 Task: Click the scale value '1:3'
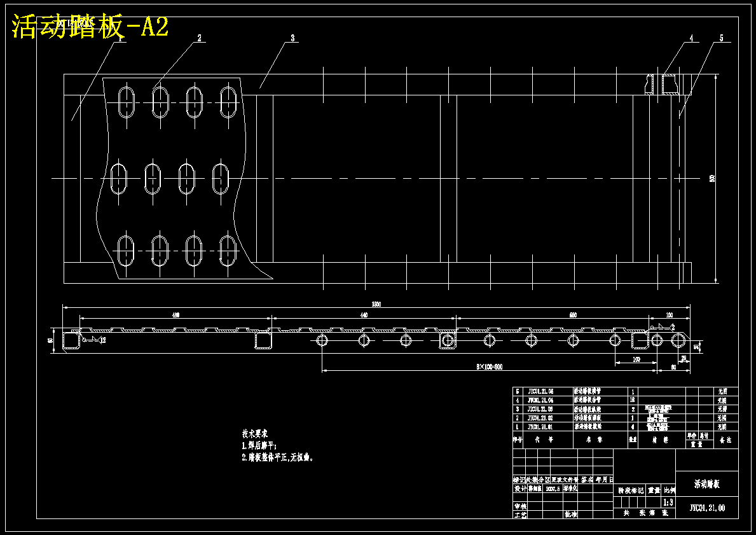click(x=668, y=503)
